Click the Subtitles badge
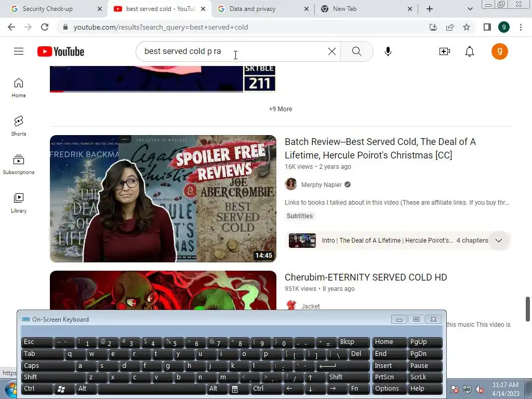The width and height of the screenshot is (532, 399). 300,216
